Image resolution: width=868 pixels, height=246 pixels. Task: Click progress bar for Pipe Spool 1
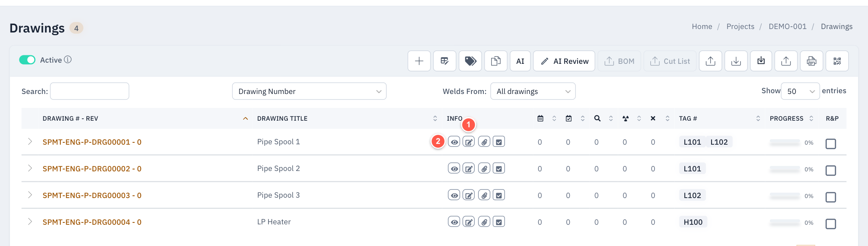click(x=785, y=143)
